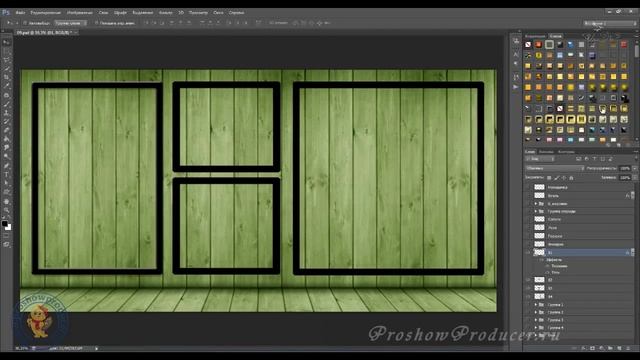Screen dimensions: 640x360
Task: Select the Rectangular Marquee tool
Action: (x=7, y=51)
